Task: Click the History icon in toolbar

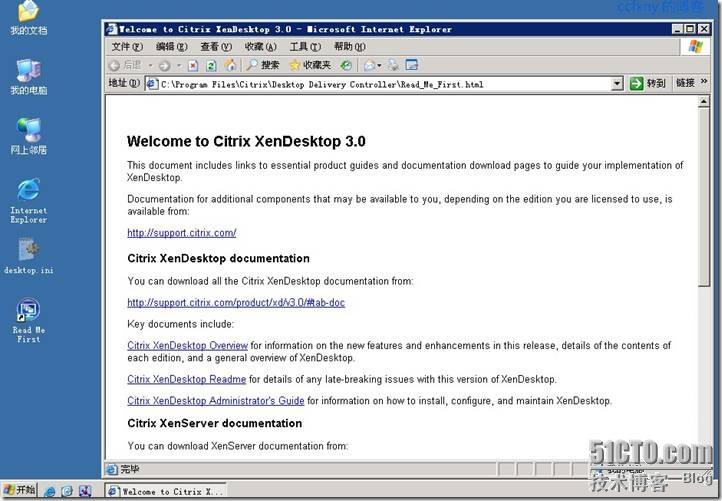Action: tap(346, 65)
